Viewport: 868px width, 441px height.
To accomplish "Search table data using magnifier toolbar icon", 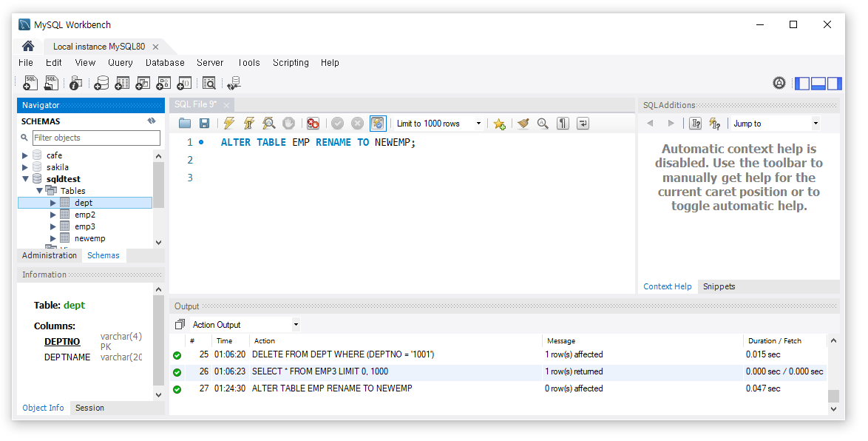I will point(208,83).
